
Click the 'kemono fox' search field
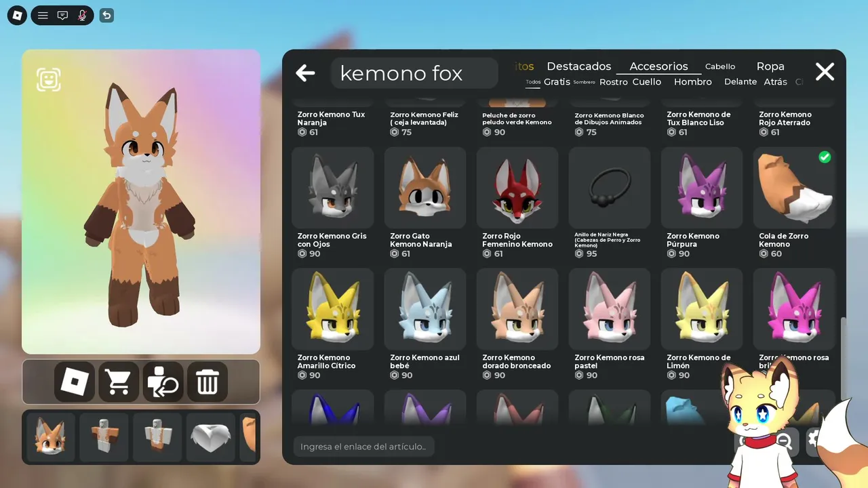point(414,73)
